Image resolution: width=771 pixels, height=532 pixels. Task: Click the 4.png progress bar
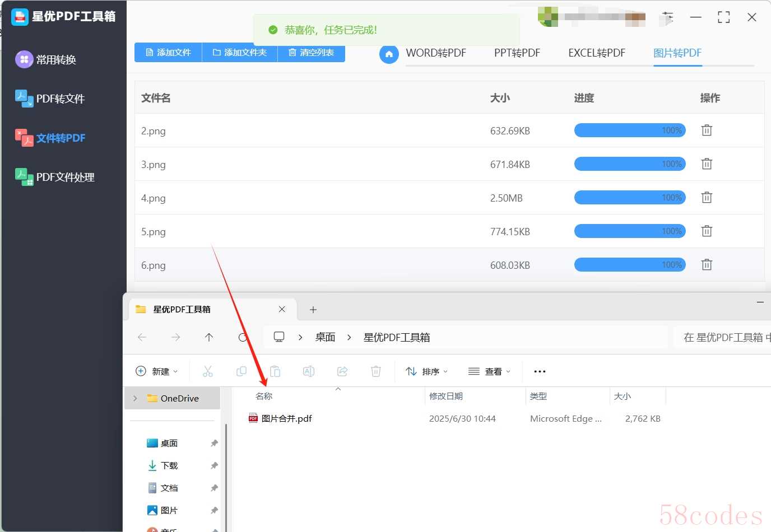click(630, 198)
